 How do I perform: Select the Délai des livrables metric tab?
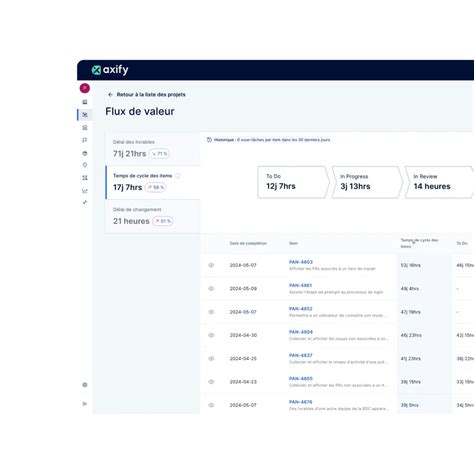tap(153, 149)
